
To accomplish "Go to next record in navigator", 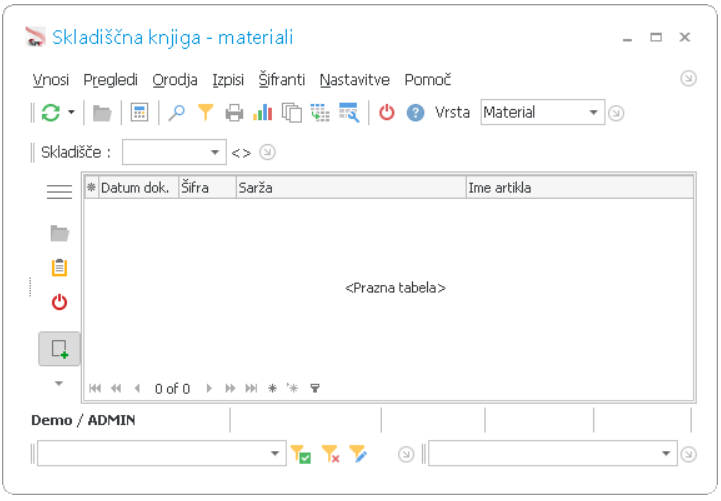I will tap(209, 388).
